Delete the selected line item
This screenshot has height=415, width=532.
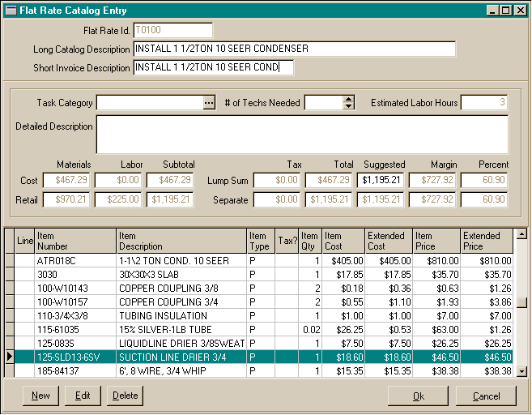125,396
